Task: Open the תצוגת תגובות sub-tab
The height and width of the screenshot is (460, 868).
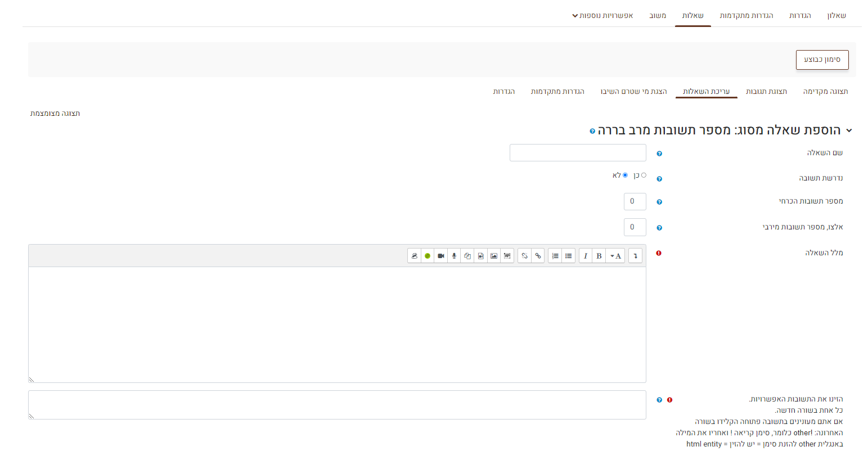Action: (766, 92)
